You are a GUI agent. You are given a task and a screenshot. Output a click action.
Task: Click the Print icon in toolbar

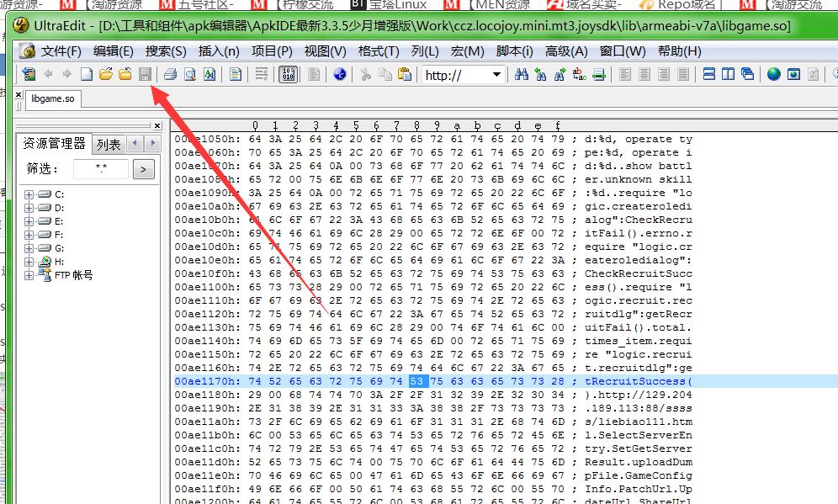(170, 75)
